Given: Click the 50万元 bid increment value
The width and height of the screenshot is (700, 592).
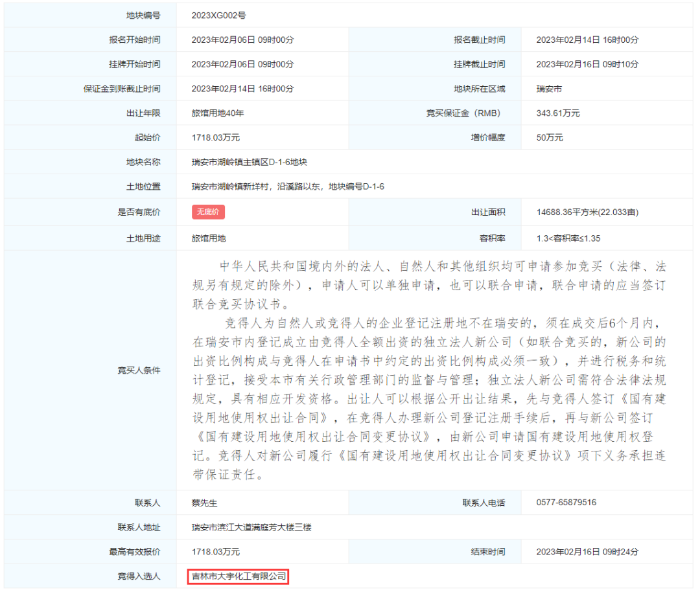Looking at the screenshot, I should [x=550, y=137].
